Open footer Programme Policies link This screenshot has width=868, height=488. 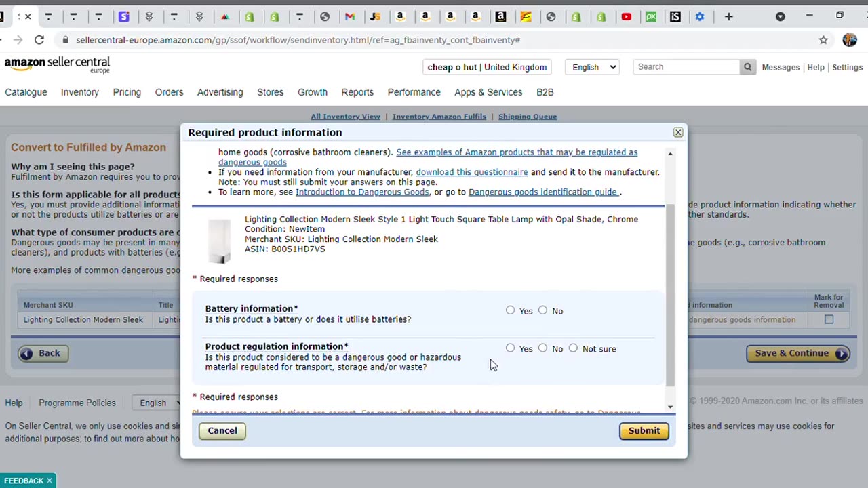pyautogui.click(x=77, y=403)
